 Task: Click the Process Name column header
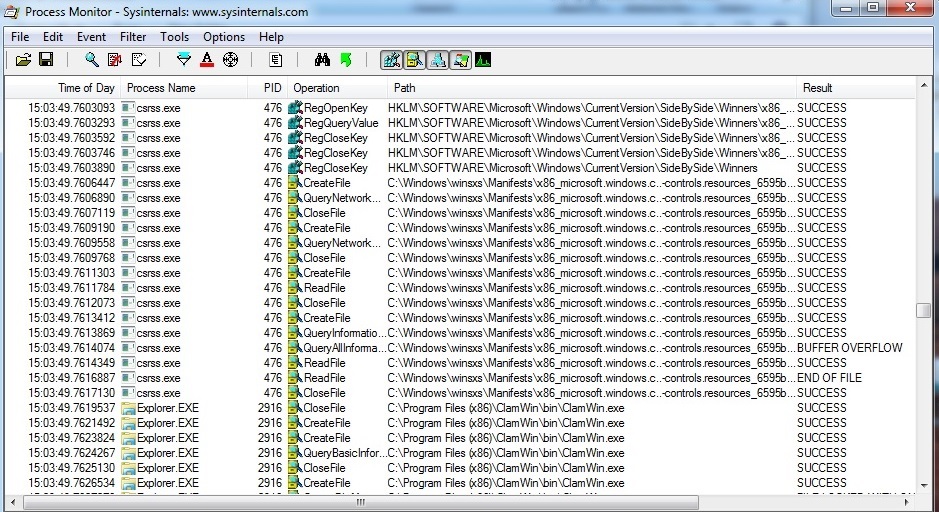pos(161,88)
